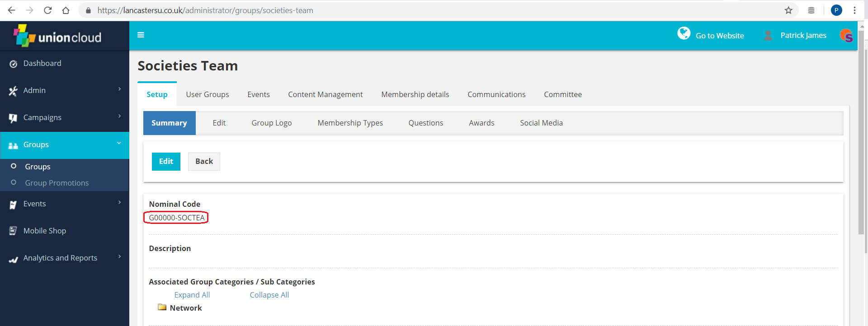Click the Patrick James user name
Screen dimensions: 868x326
(803, 35)
